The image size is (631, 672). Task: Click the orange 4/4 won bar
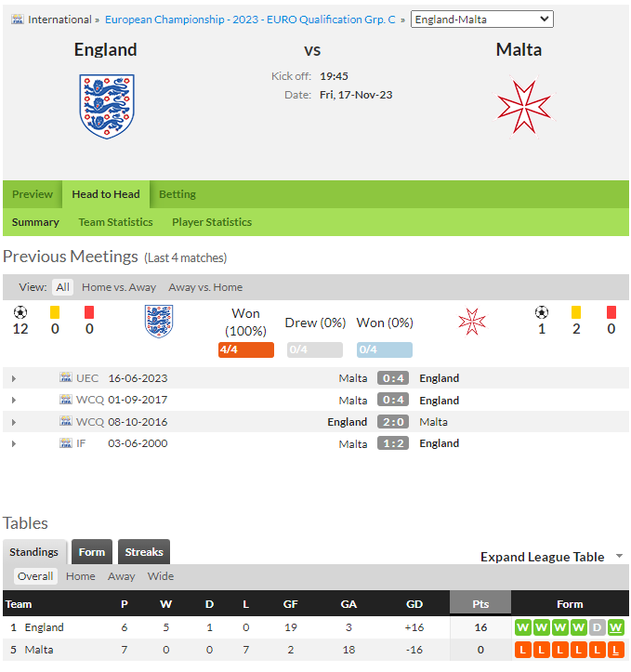coord(246,349)
